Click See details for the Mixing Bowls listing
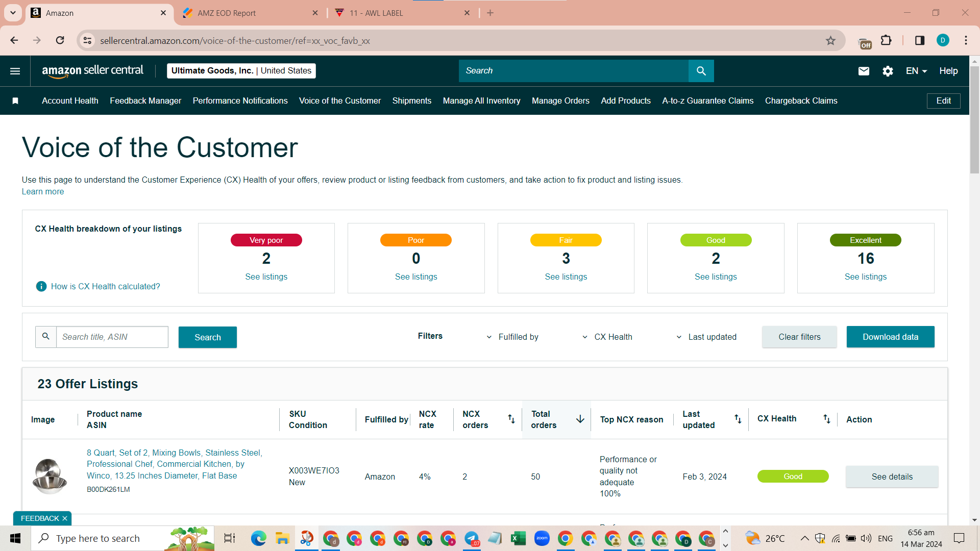980x551 pixels. [x=892, y=477]
